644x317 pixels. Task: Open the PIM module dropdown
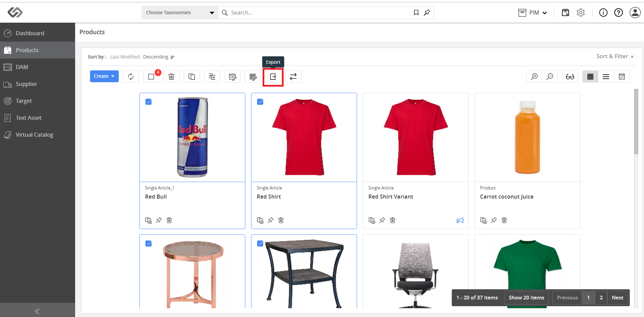point(533,13)
